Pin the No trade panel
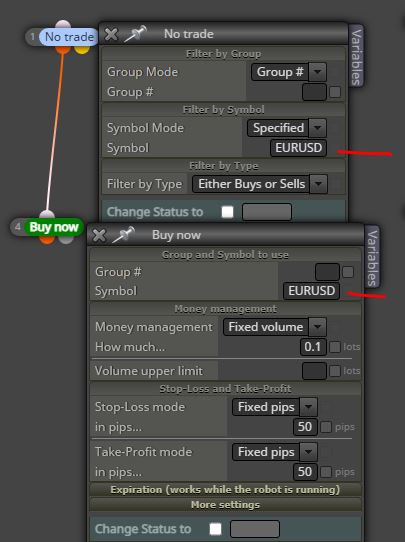Viewport: 405px width, 542px height. pyautogui.click(x=135, y=34)
